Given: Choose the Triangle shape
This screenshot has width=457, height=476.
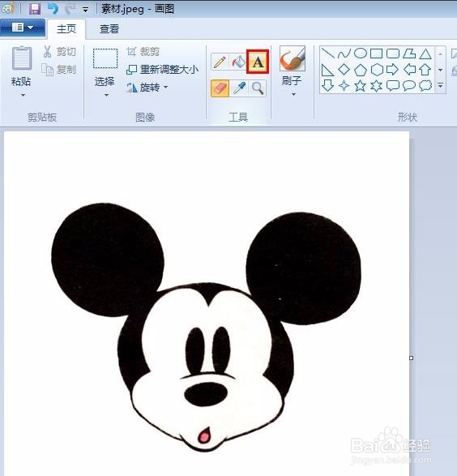Looking at the screenshot, I should tap(425, 54).
